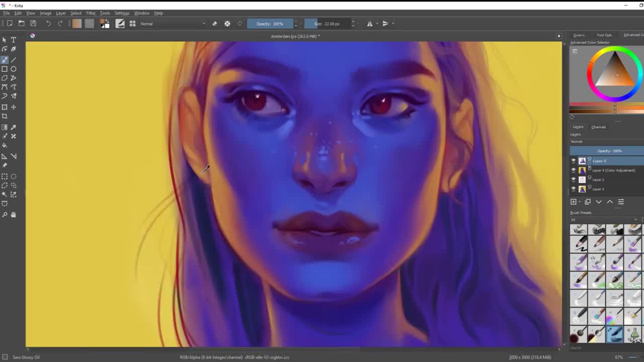This screenshot has height=362, width=644.
Task: Open an existing file
Action: (x=21, y=24)
